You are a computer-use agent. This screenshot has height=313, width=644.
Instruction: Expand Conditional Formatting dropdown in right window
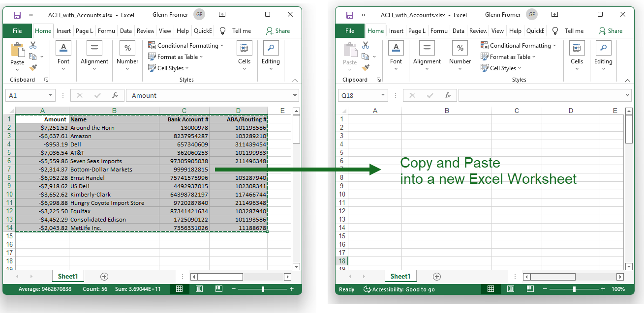tap(554, 46)
